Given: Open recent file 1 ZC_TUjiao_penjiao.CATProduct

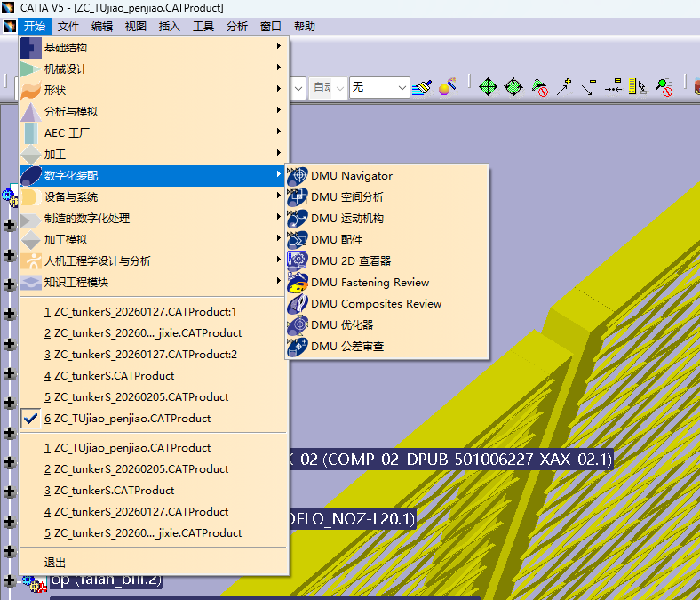Looking at the screenshot, I should click(153, 448).
